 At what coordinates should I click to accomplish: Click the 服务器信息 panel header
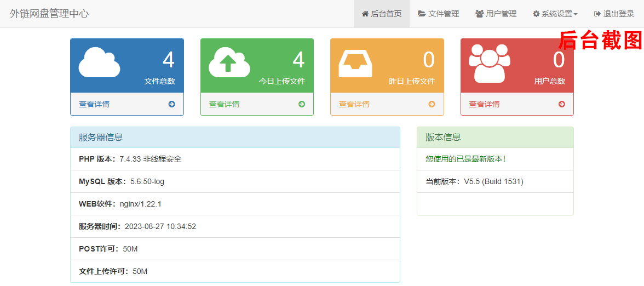pyautogui.click(x=235, y=137)
